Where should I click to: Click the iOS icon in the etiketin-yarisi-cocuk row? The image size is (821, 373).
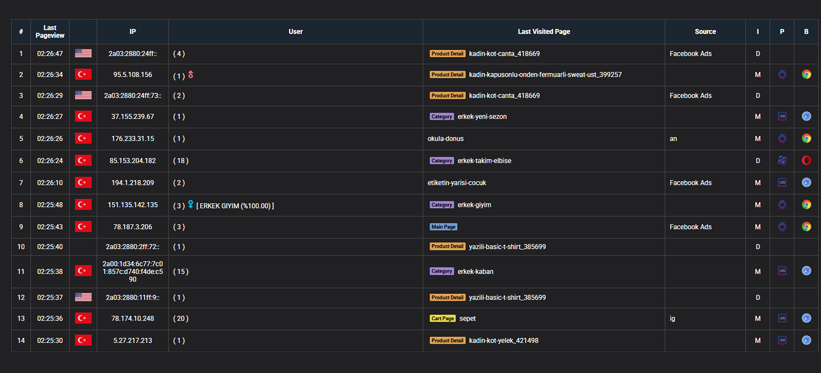point(782,183)
